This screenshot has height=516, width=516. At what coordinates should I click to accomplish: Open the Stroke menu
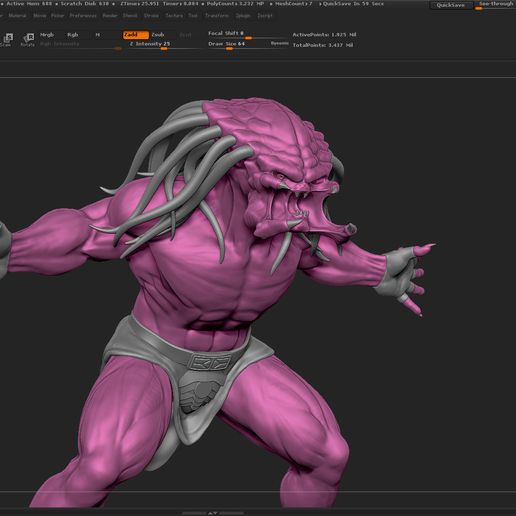(x=151, y=16)
